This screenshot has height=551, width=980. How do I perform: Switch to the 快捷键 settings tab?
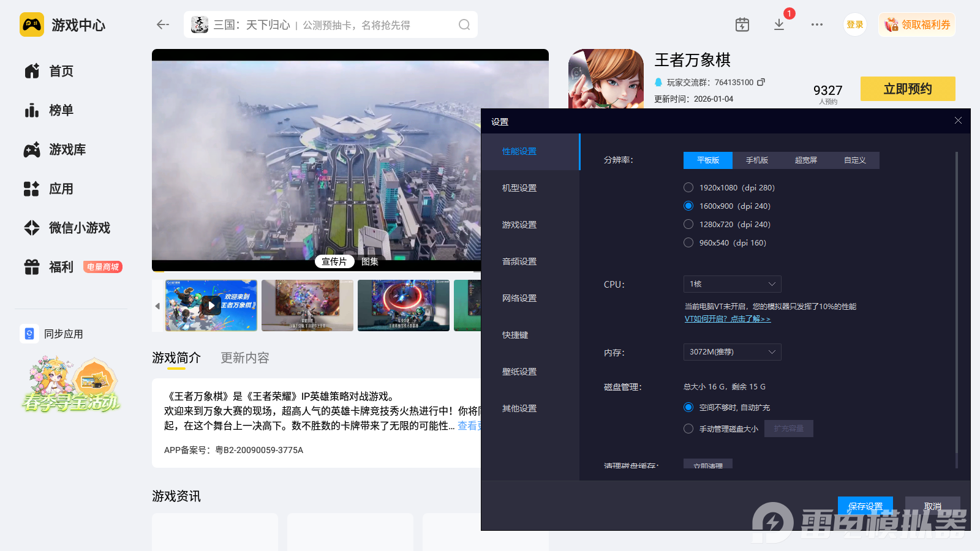point(530,335)
